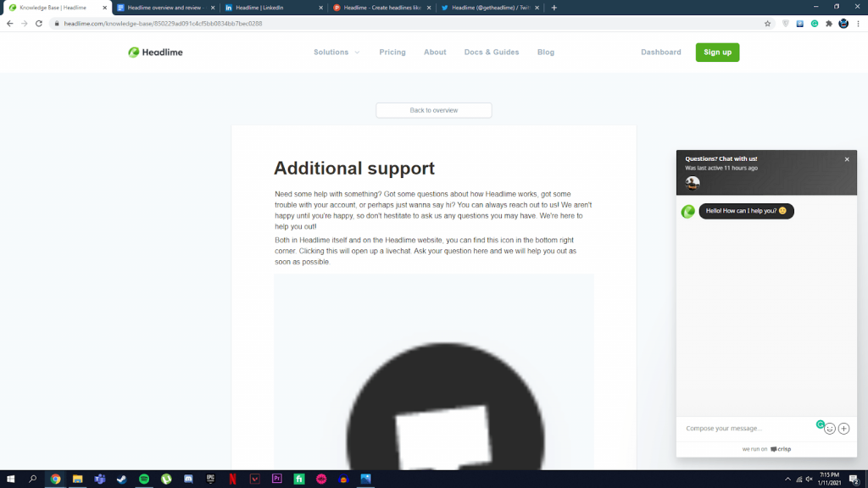The image size is (868, 488).
Task: Open Netflix from the taskbar
Action: coord(232,480)
